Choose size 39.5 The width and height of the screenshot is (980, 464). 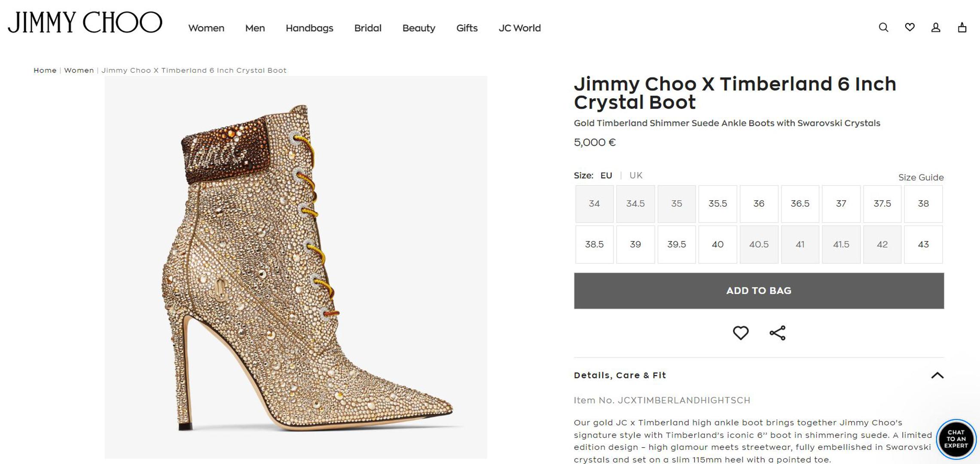(676, 244)
